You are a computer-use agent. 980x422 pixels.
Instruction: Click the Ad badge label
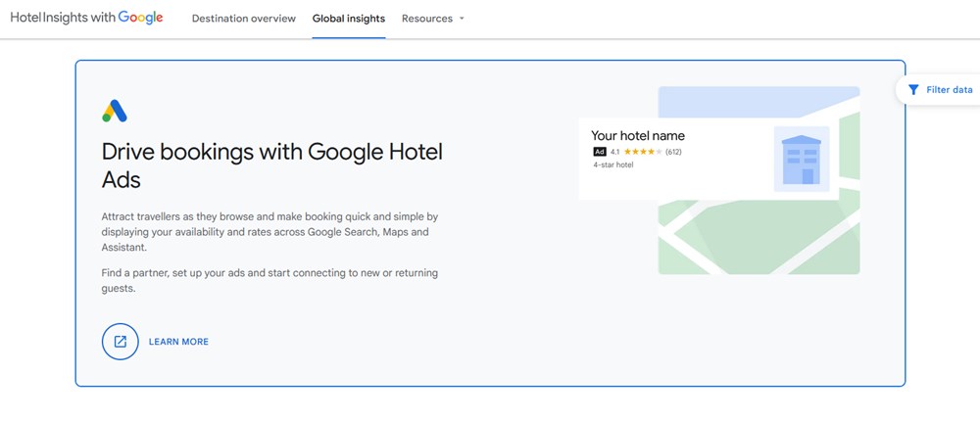(600, 152)
